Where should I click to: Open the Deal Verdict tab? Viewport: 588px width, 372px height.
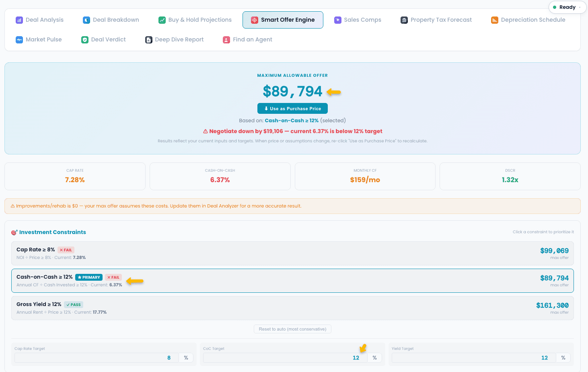[x=104, y=39]
